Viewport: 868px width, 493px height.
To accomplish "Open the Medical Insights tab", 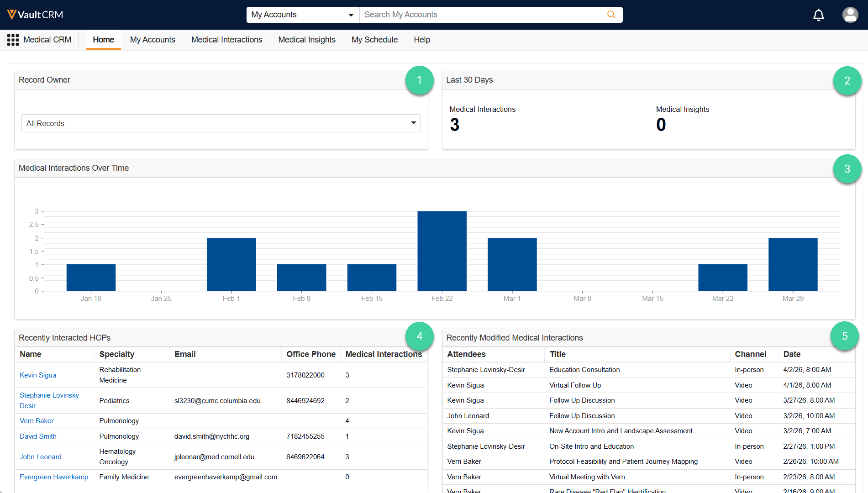I will point(307,40).
